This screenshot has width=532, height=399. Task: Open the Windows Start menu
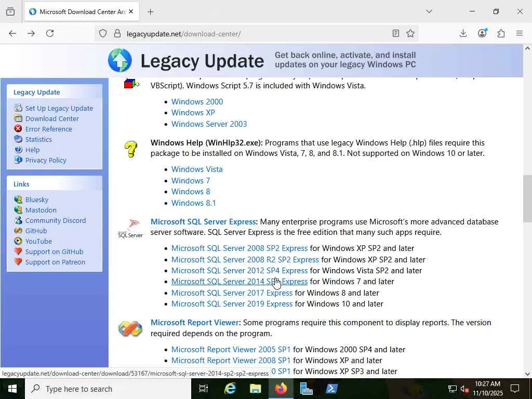(x=12, y=389)
